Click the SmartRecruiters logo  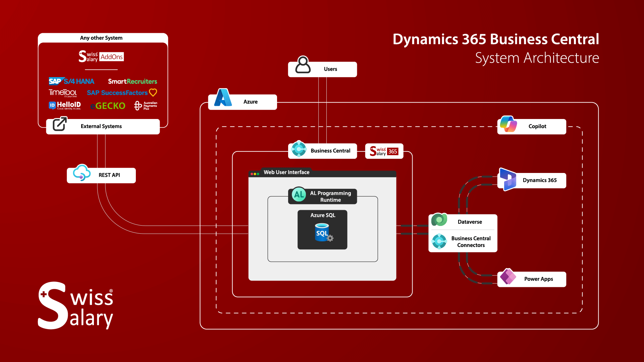(132, 81)
